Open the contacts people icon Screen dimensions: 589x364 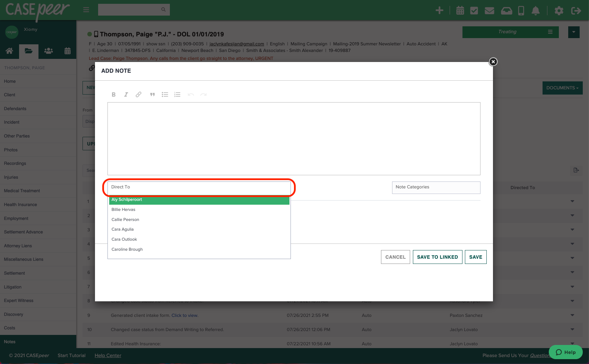pos(49,51)
